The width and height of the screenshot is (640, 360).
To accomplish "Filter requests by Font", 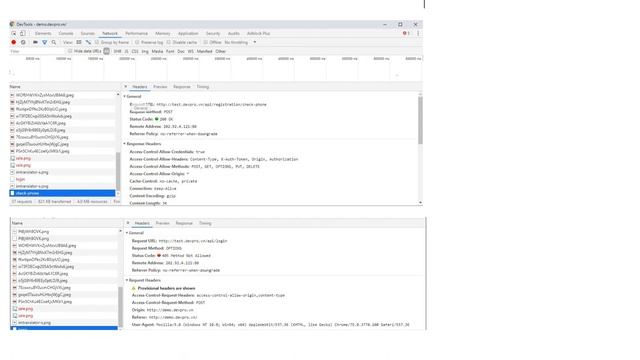I will click(x=170, y=51).
